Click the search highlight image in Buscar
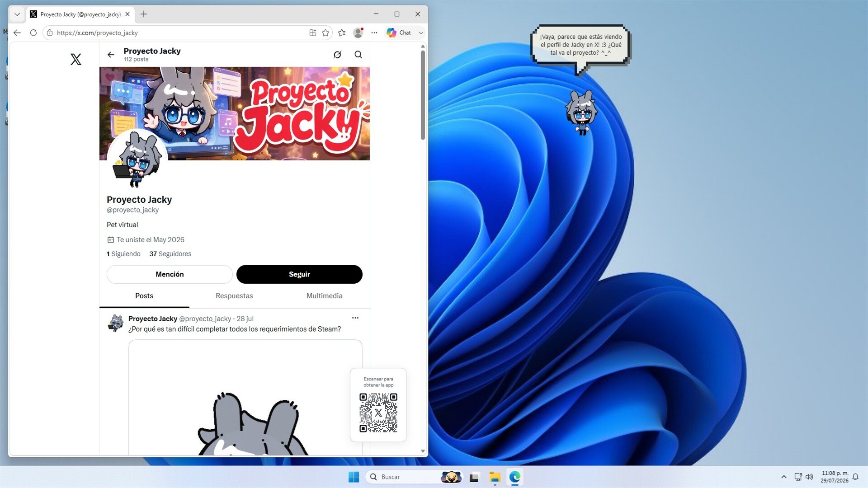868x488 pixels. [x=451, y=477]
